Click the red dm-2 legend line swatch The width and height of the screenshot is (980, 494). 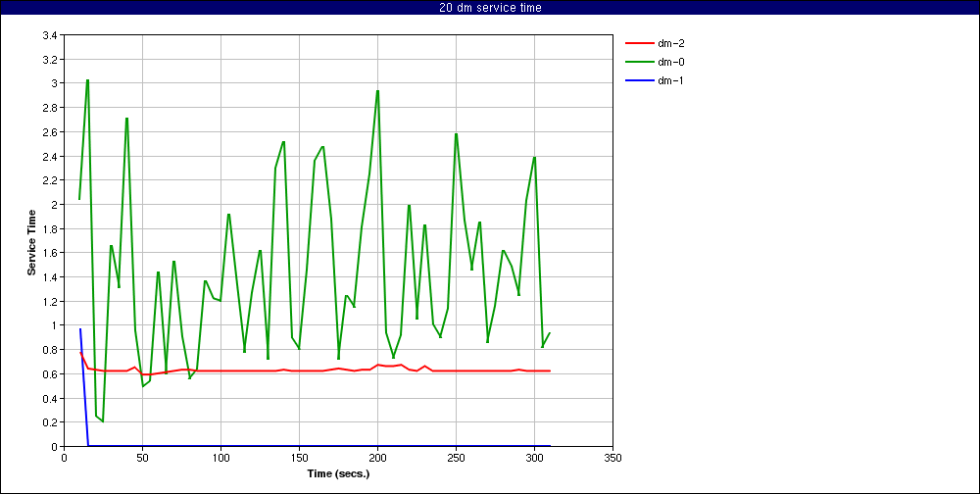(x=639, y=43)
